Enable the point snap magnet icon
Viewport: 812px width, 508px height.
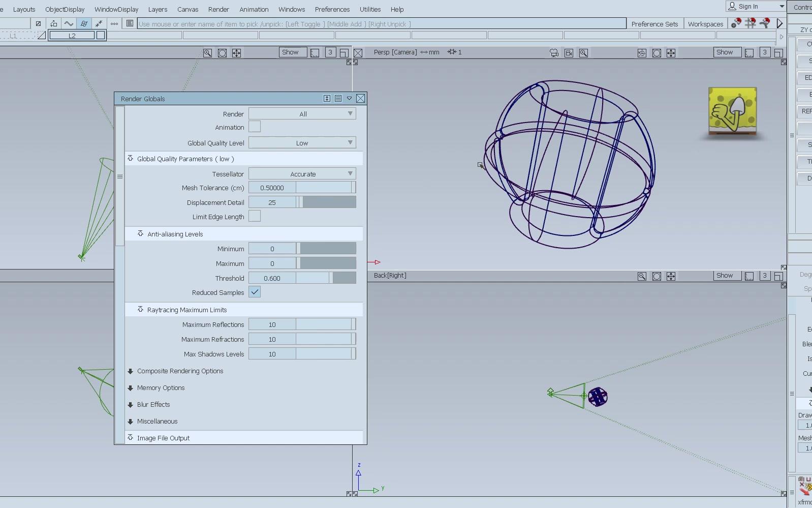tap(736, 23)
